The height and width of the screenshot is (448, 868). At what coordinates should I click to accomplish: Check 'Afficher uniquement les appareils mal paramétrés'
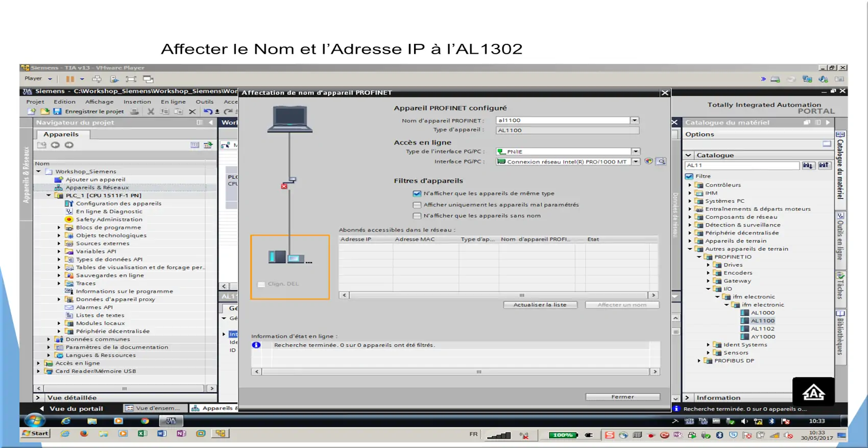click(x=417, y=205)
